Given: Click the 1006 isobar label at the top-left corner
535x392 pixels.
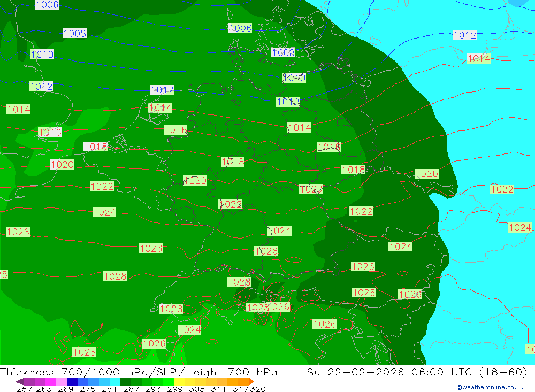Looking at the screenshot, I should (x=47, y=4).
